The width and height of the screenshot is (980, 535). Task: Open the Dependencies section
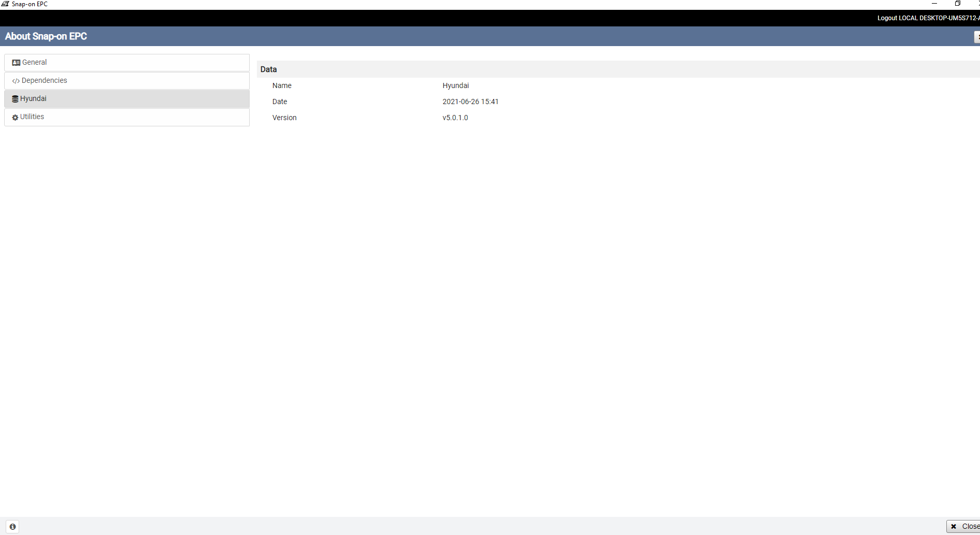tap(127, 81)
